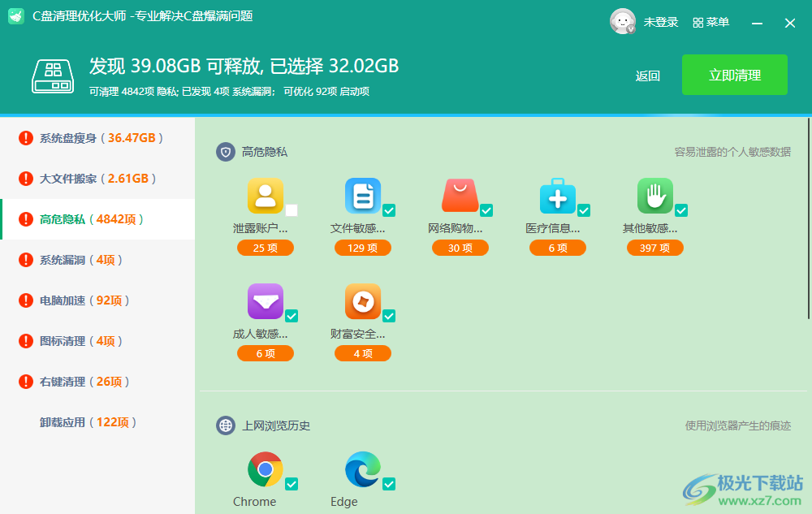Open the 成人敏感 purple icon
The height and width of the screenshot is (514, 812).
tap(265, 301)
